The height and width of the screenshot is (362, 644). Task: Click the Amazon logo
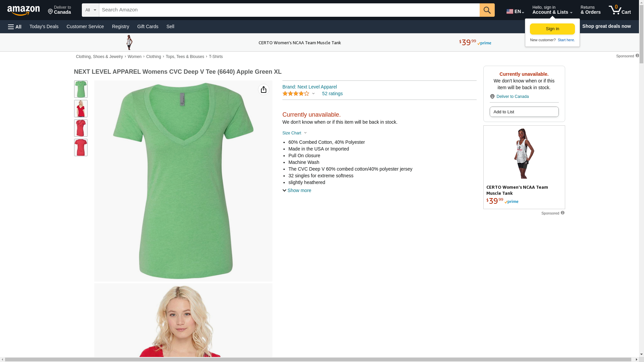point(23,10)
